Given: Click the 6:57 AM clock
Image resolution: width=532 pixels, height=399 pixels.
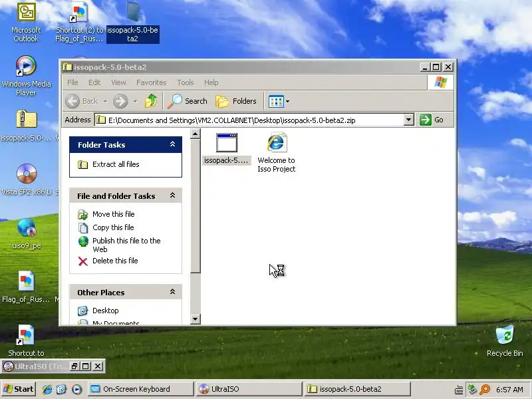Looking at the screenshot, I should pos(509,390).
